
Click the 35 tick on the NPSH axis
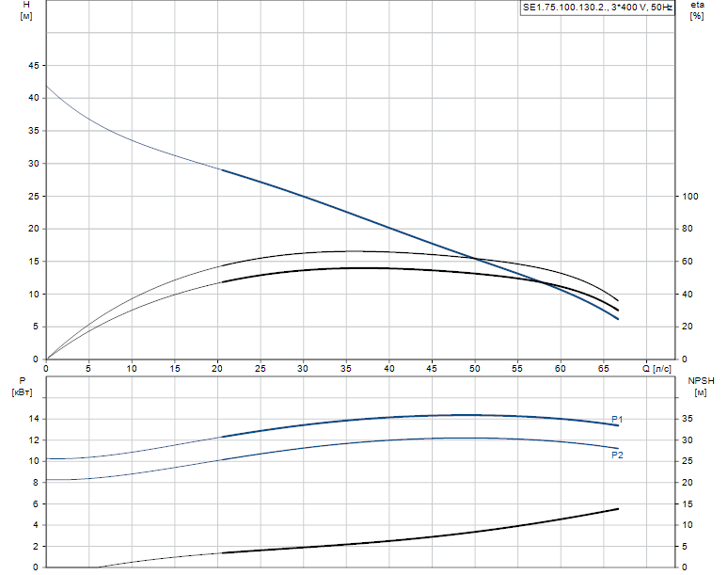(x=688, y=419)
